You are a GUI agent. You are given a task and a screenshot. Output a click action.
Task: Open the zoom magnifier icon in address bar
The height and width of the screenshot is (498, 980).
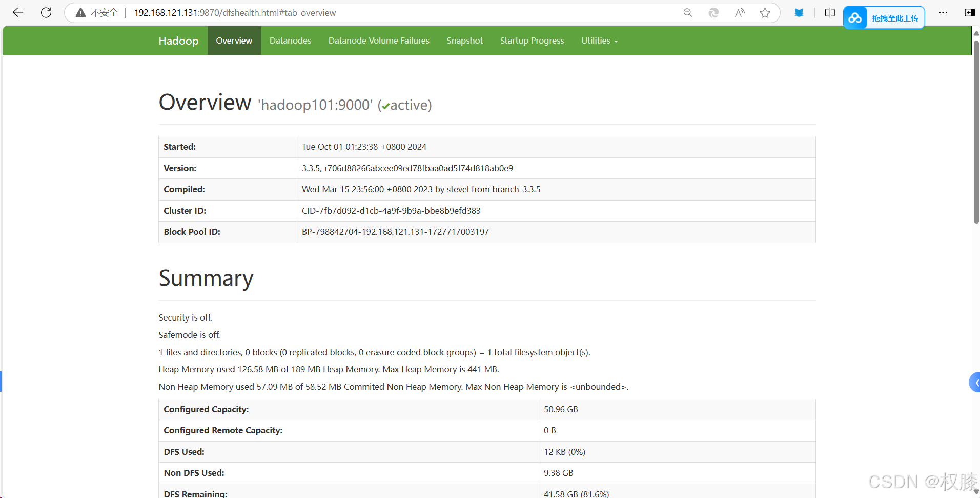pyautogui.click(x=688, y=13)
